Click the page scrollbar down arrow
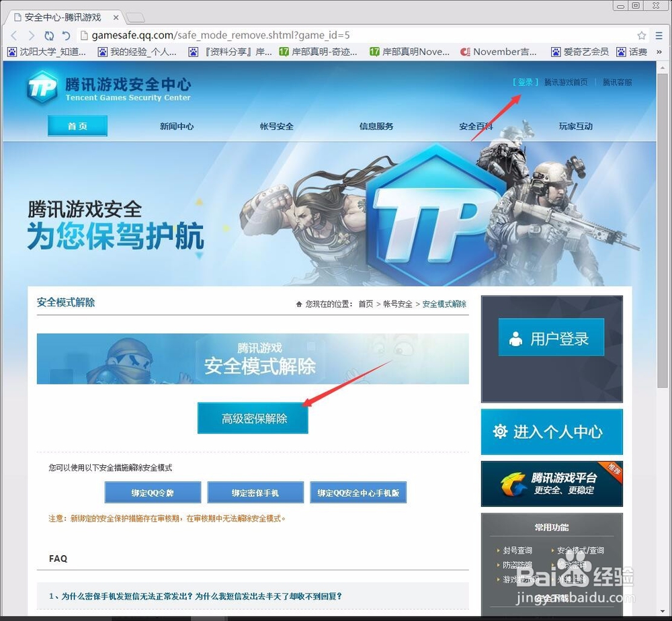The width and height of the screenshot is (672, 621). coord(663,612)
